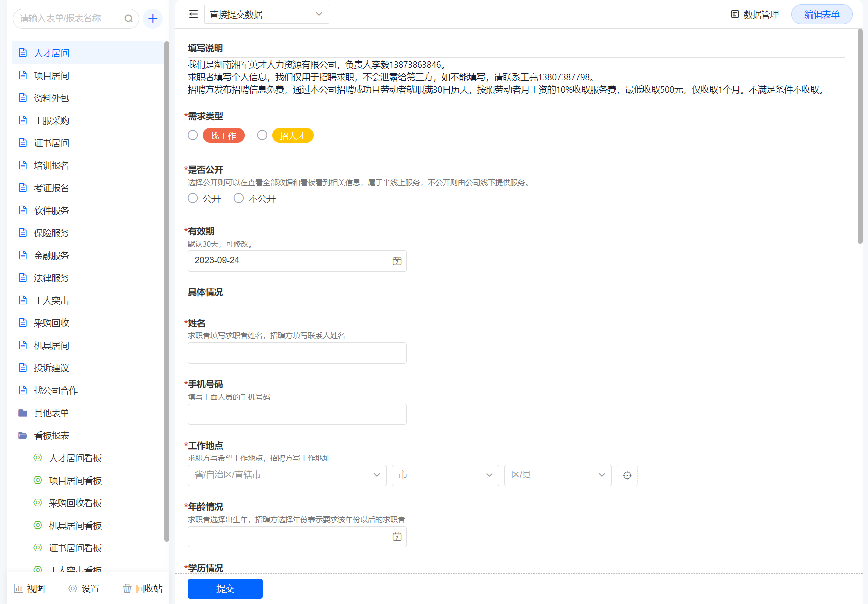
Task: Open calendar picker for 有效期 date field
Action: click(x=397, y=261)
